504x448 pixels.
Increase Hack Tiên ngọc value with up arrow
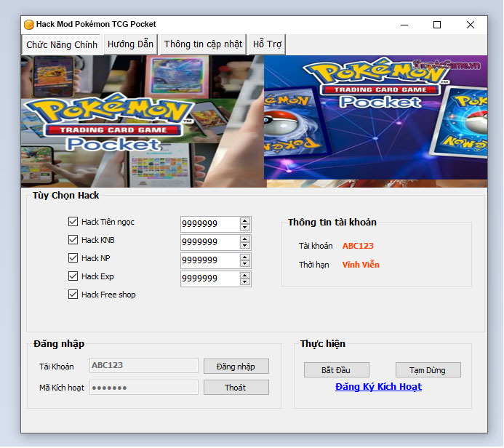pyautogui.click(x=245, y=220)
